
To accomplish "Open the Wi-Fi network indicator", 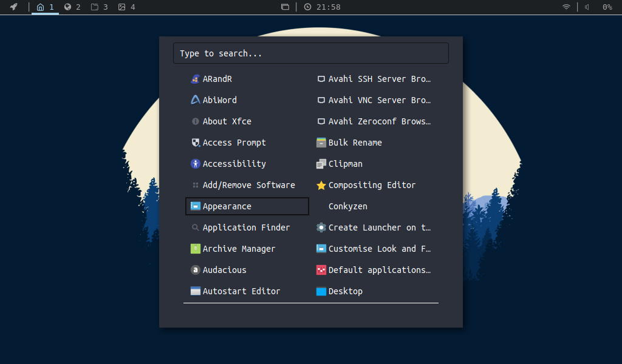I will click(x=566, y=7).
